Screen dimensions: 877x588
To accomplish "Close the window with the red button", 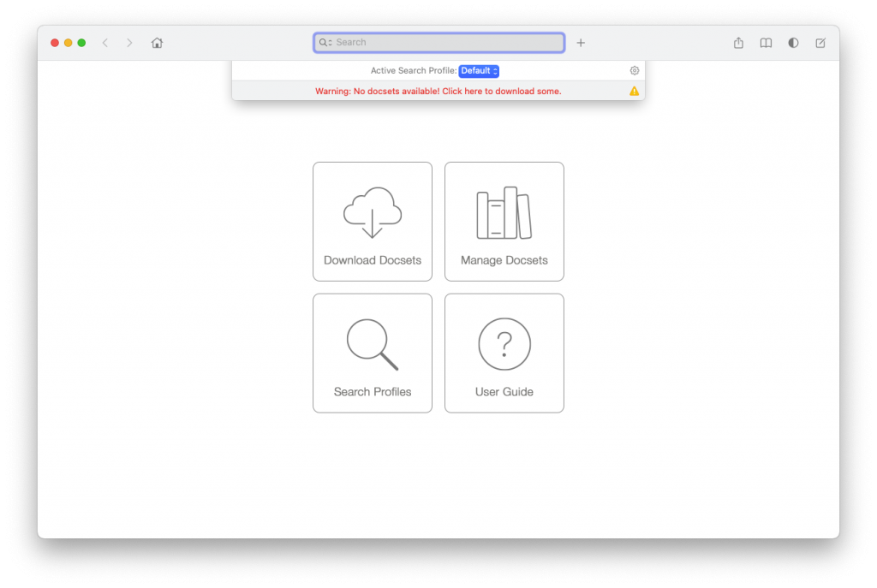I will (x=55, y=43).
